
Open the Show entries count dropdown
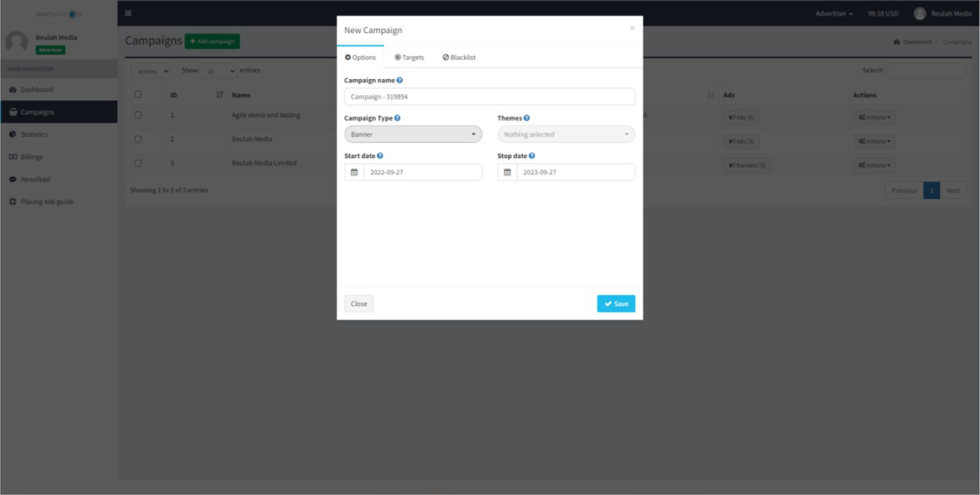pyautogui.click(x=219, y=71)
